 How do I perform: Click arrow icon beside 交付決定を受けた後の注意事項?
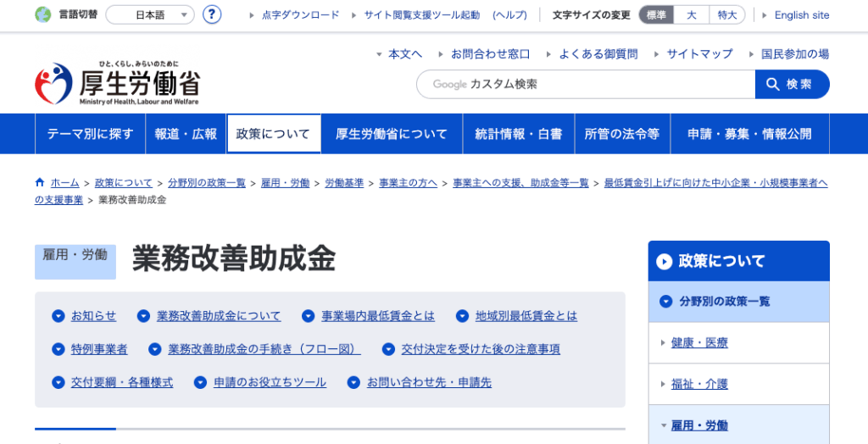point(388,349)
